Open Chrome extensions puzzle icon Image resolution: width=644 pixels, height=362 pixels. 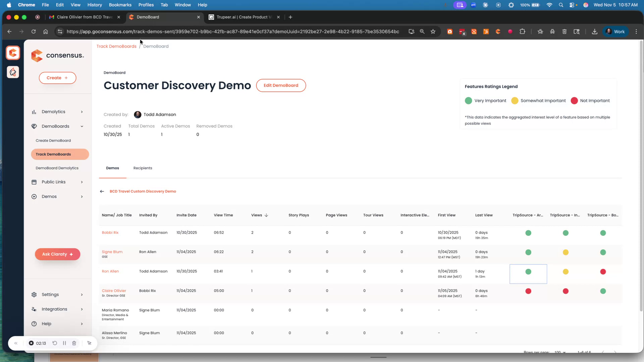pyautogui.click(x=522, y=32)
